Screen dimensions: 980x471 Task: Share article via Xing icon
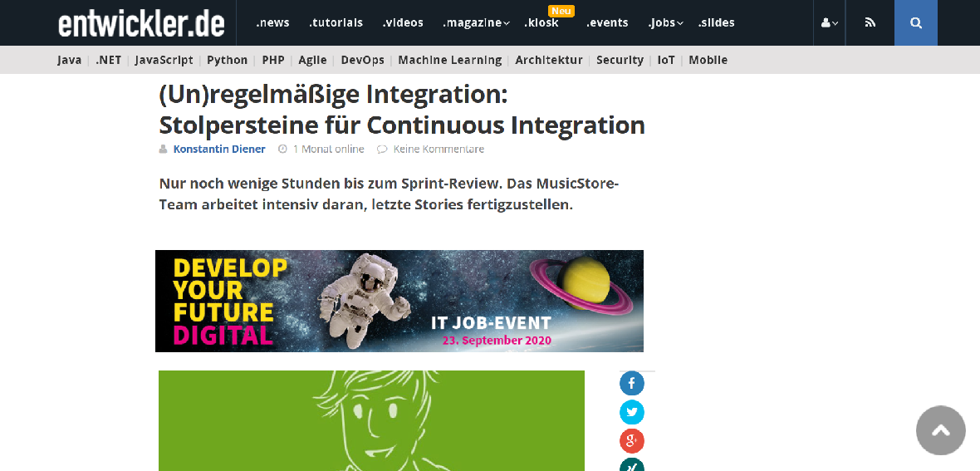coord(632,464)
